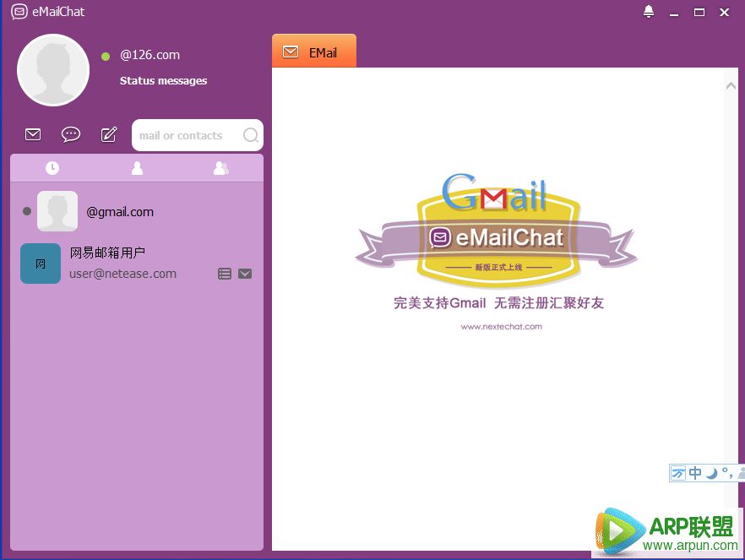745x560 pixels.
Task: Click the search magnifier icon
Action: (250, 135)
